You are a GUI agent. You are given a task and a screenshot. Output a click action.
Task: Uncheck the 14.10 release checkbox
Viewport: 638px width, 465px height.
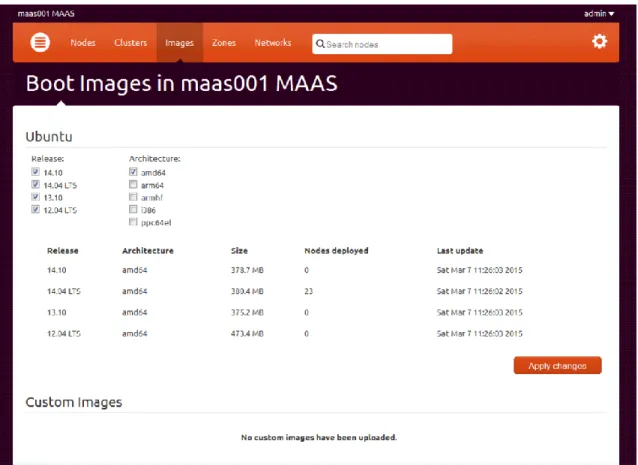click(x=35, y=172)
